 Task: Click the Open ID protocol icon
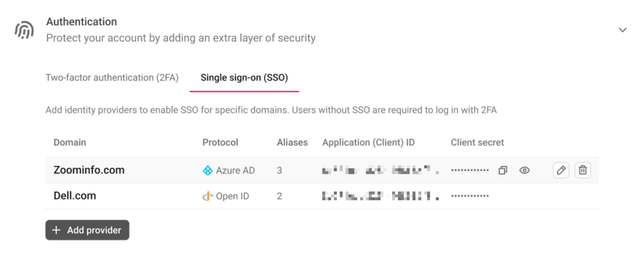[x=208, y=196]
